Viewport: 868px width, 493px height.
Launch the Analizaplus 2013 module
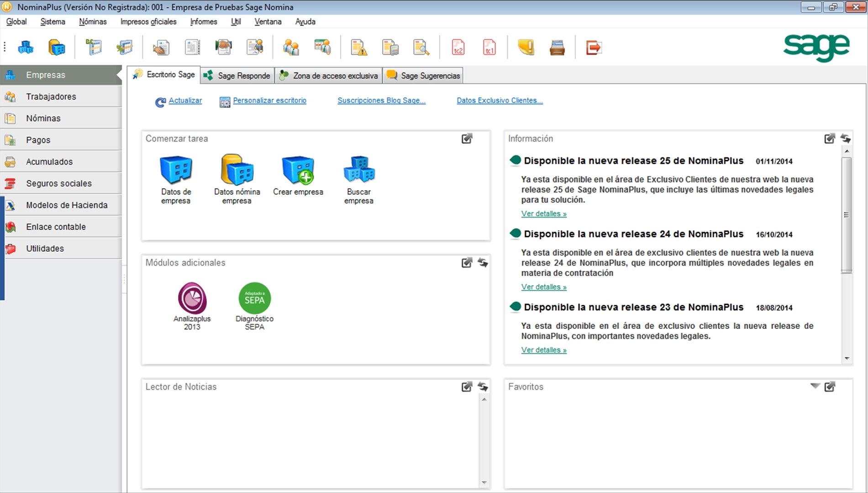click(192, 306)
